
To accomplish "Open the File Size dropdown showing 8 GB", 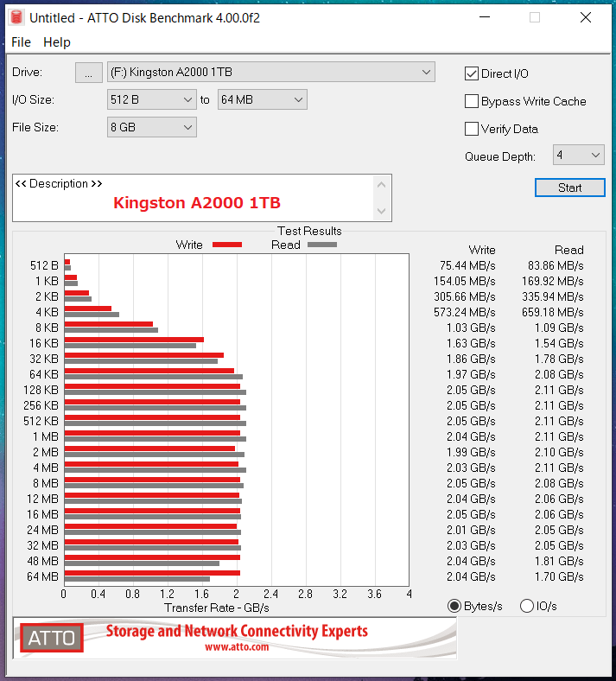I will (x=151, y=127).
